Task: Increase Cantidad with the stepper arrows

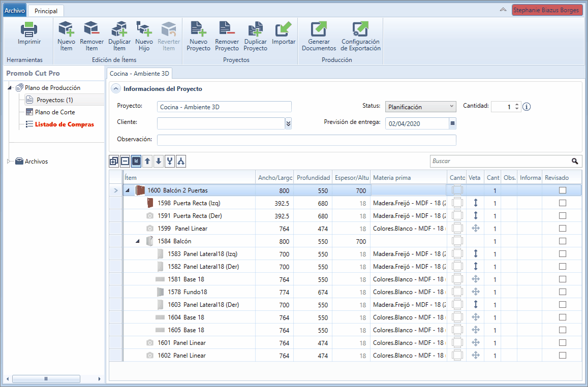Action: click(517, 105)
